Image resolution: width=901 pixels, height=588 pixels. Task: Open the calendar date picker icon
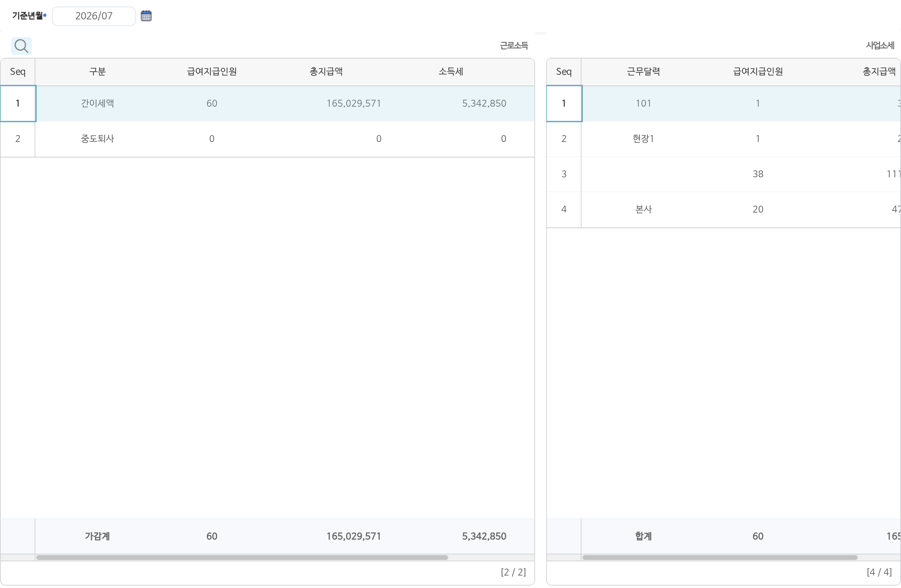[x=146, y=16]
